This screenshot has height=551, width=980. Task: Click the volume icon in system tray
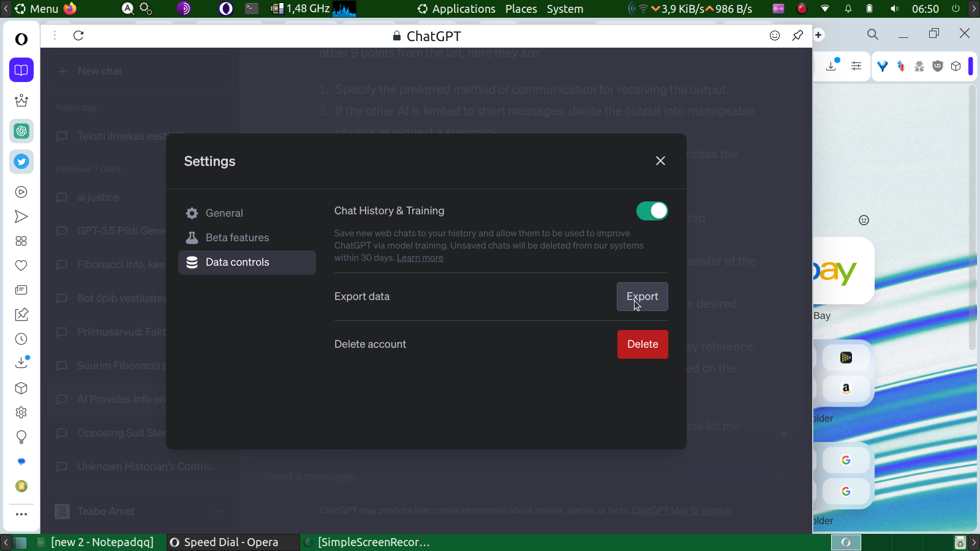point(895,9)
